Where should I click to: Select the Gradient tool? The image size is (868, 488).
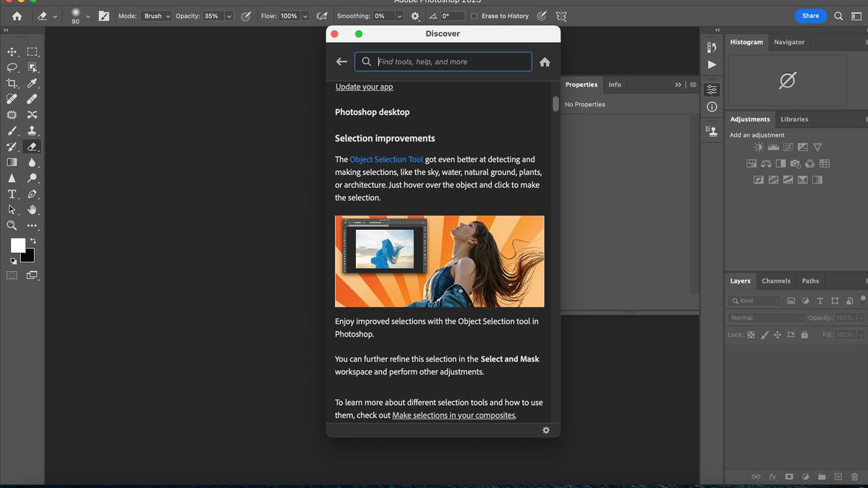(x=12, y=163)
